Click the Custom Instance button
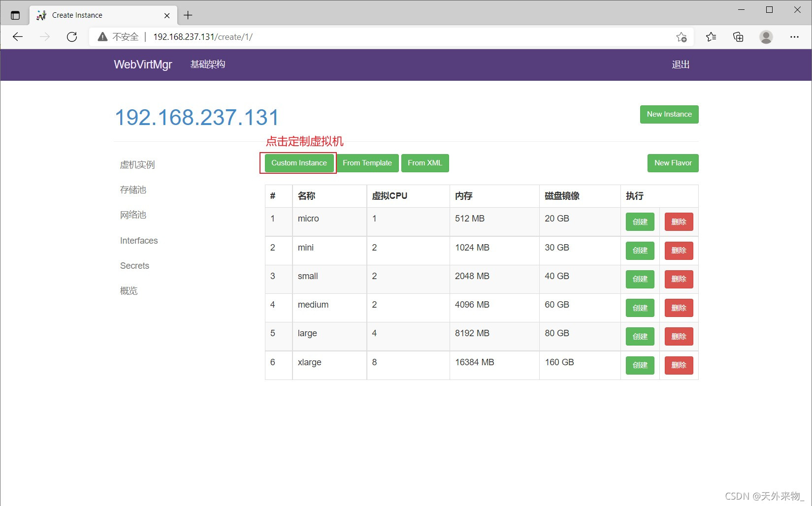Viewport: 812px width, 506px height. 299,163
